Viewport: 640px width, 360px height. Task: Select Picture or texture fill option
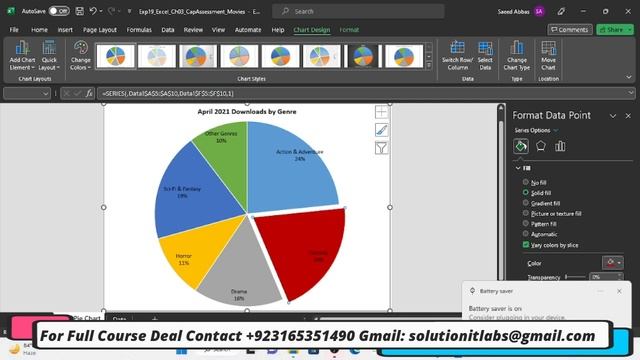point(526,213)
